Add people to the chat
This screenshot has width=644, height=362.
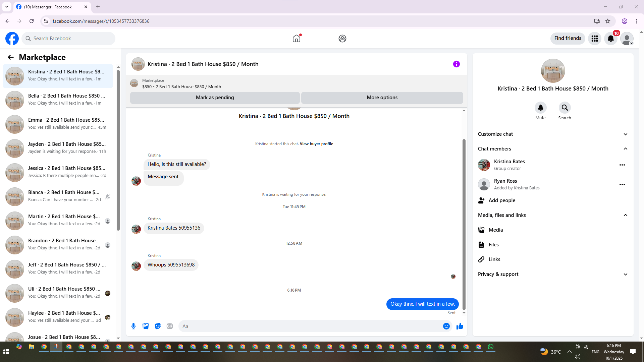[x=553, y=200]
